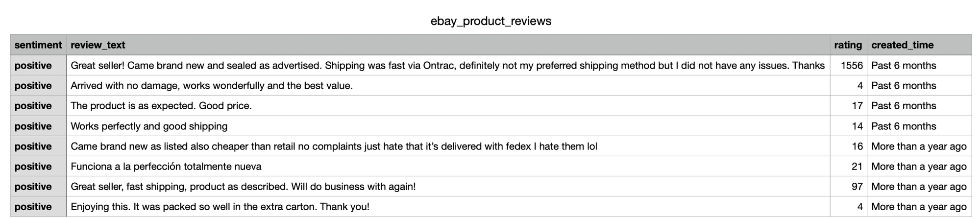Click "The product is as expected" cell
The height and width of the screenshot is (219, 980).
161,106
